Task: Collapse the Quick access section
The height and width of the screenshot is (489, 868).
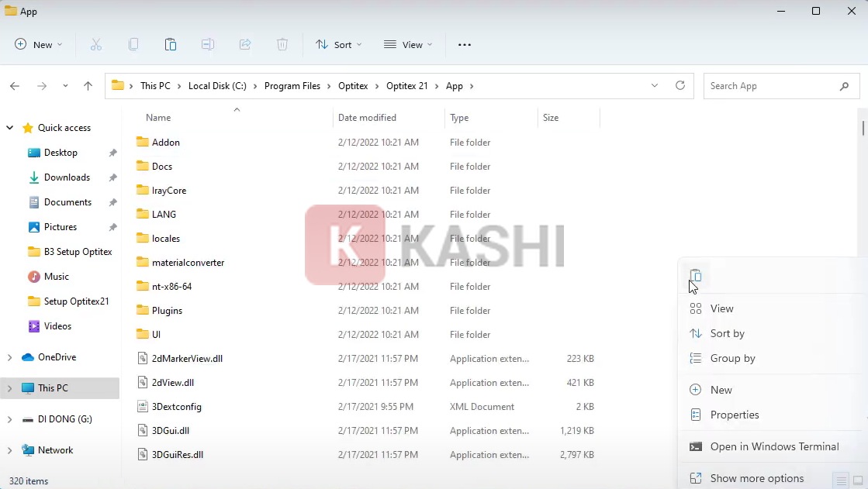Action: 9,128
